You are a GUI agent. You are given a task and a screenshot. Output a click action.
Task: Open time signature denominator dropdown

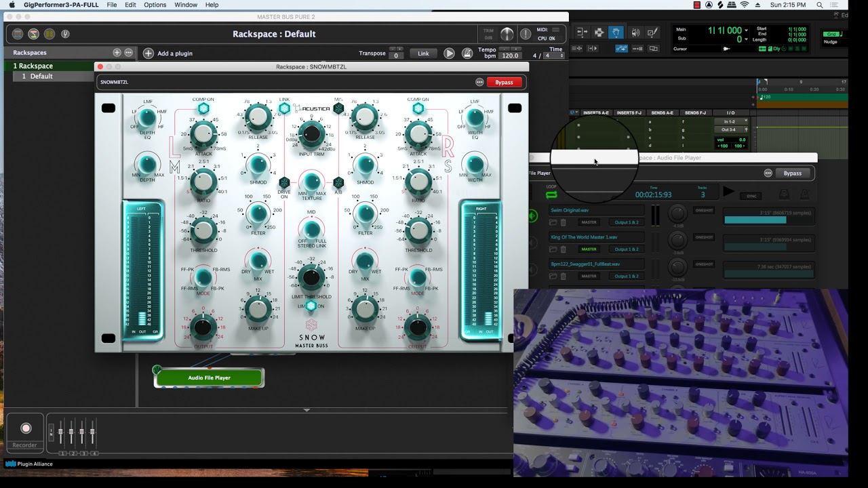click(x=554, y=56)
